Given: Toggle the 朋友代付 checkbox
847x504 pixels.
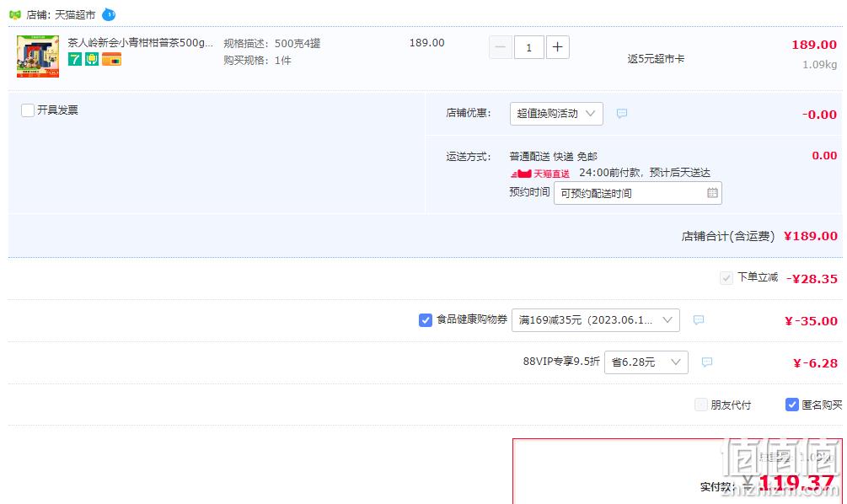Looking at the screenshot, I should pyautogui.click(x=700, y=405).
